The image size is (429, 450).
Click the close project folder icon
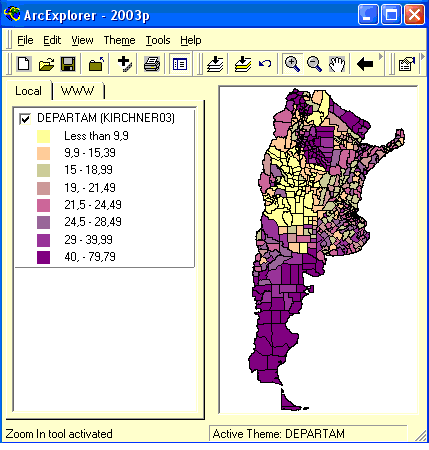click(97, 64)
